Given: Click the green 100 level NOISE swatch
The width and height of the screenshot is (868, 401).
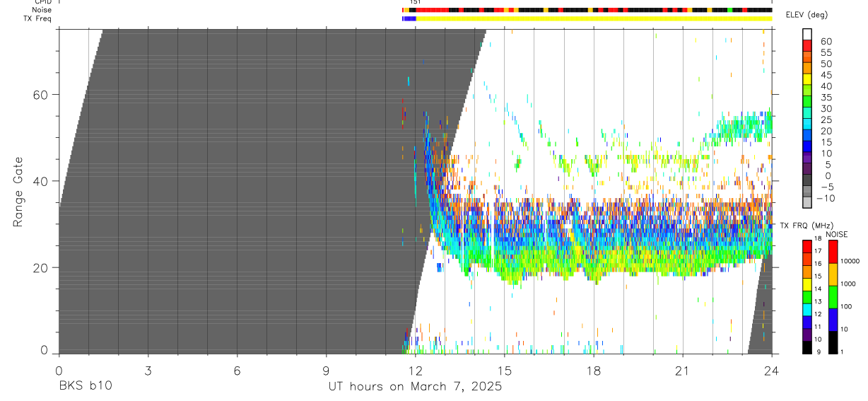Looking at the screenshot, I should click(x=833, y=297).
